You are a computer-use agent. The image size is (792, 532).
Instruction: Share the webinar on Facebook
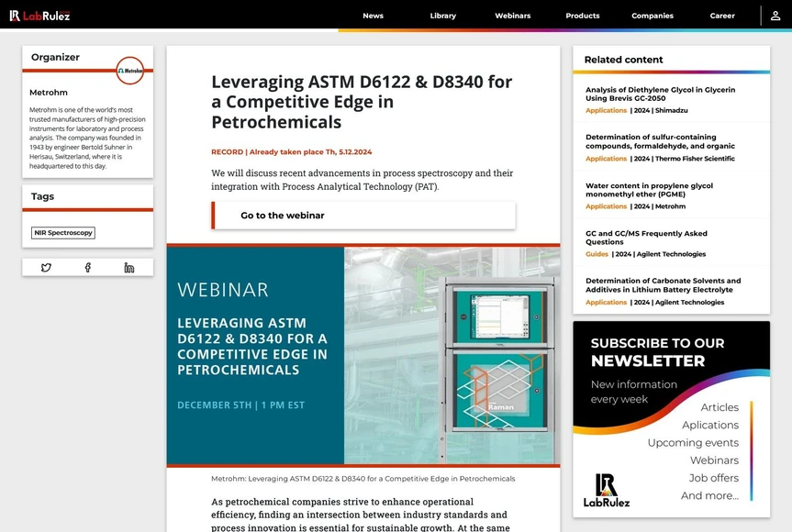click(88, 268)
